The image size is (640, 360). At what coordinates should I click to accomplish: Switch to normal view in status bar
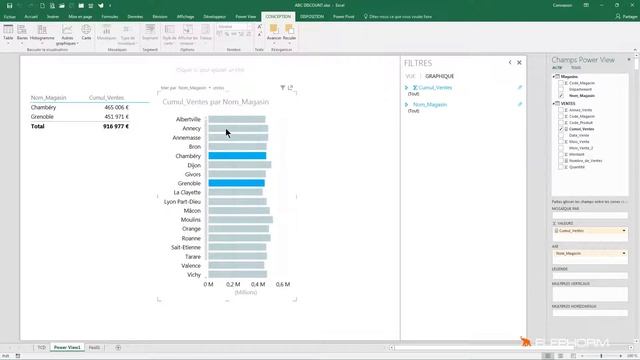548,356
